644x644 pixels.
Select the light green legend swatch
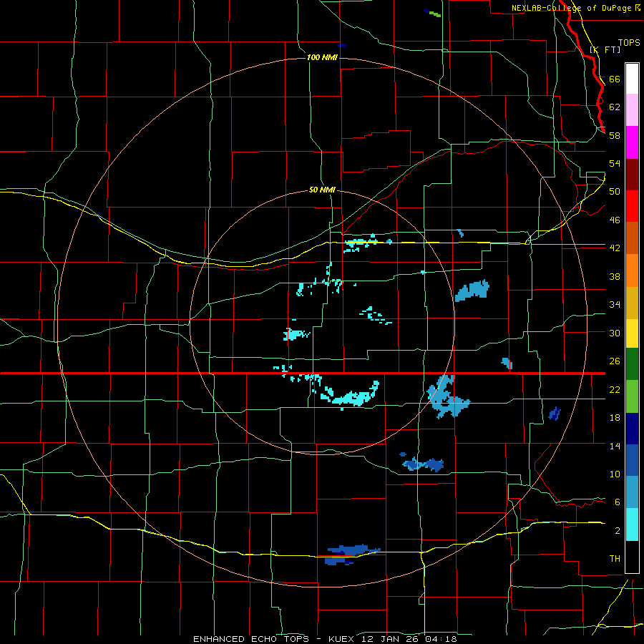click(632, 396)
